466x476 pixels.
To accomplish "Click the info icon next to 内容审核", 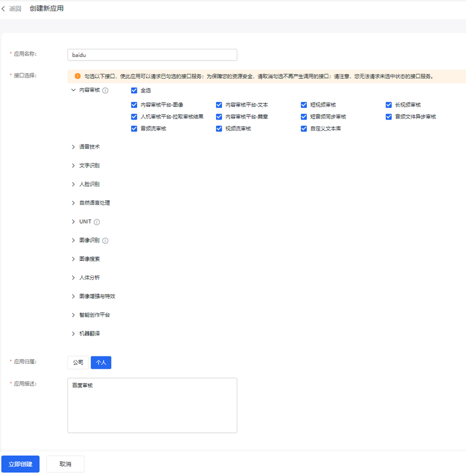I will (x=105, y=90).
